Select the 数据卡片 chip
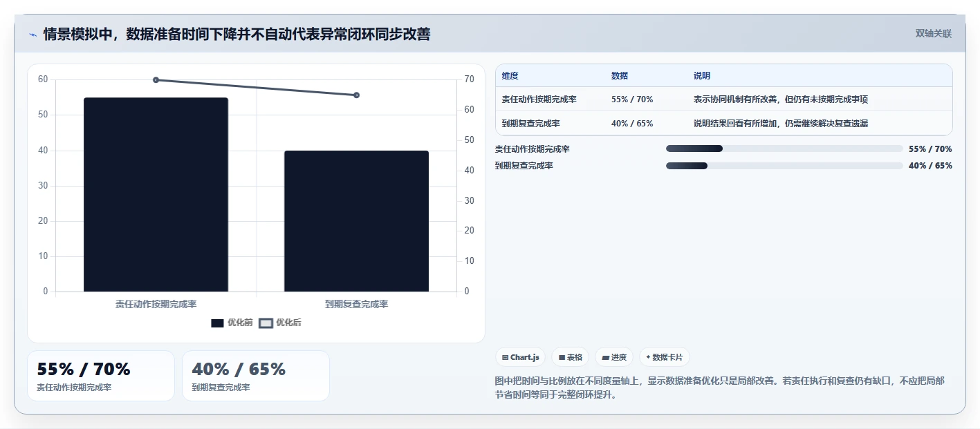This screenshot has height=429, width=980. pos(664,357)
